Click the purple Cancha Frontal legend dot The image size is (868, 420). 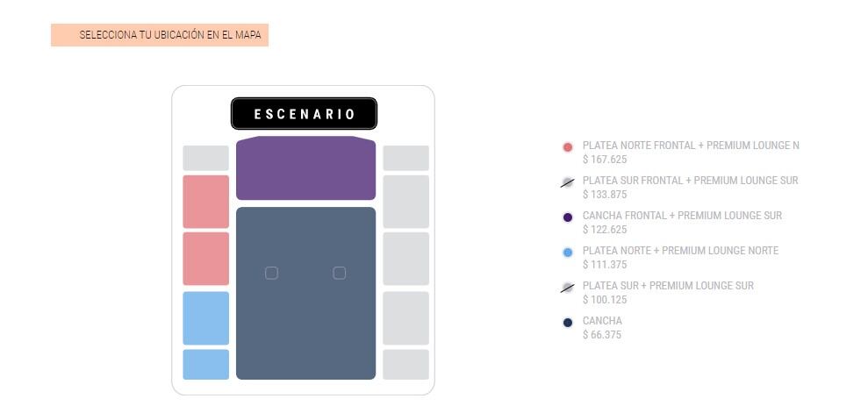568,217
